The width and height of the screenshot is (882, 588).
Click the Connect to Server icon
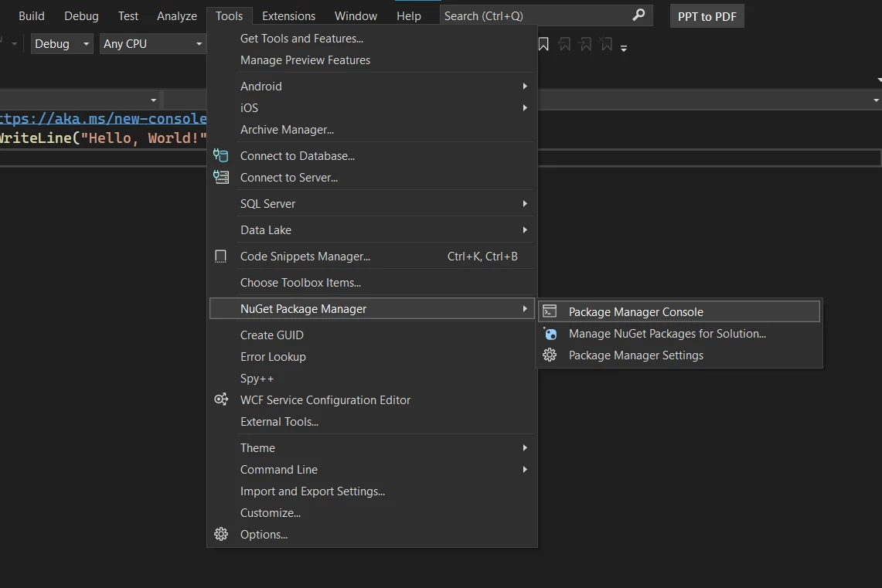[221, 178]
